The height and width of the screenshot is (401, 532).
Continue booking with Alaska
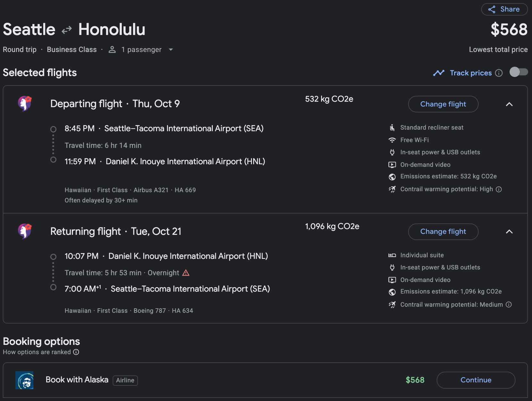(x=476, y=380)
